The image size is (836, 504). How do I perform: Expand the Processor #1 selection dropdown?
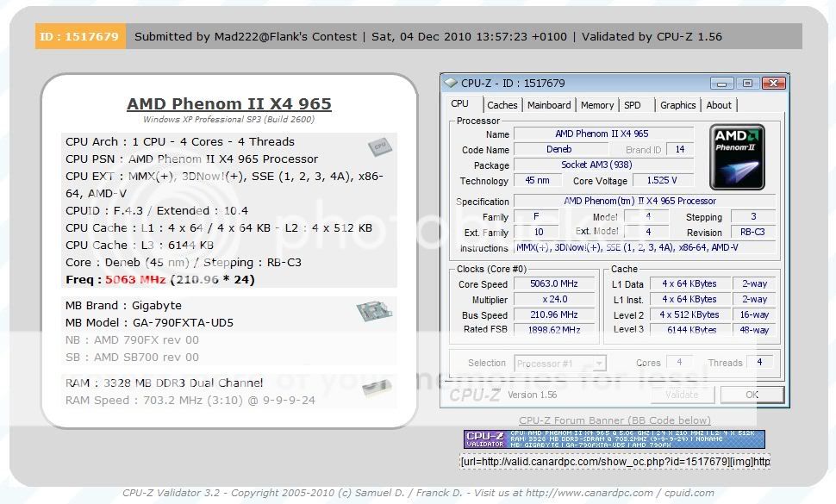coord(599,364)
